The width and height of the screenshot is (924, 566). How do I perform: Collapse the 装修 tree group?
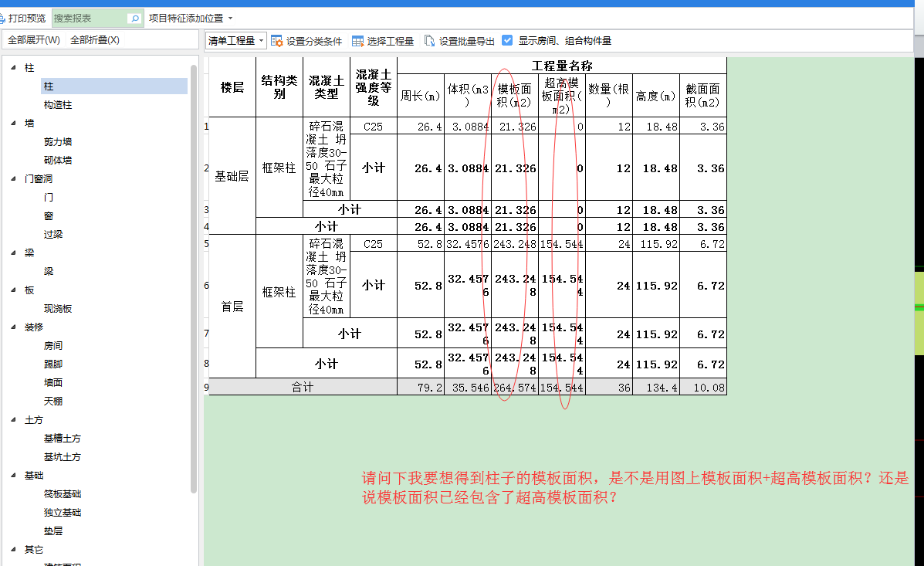pos(14,327)
